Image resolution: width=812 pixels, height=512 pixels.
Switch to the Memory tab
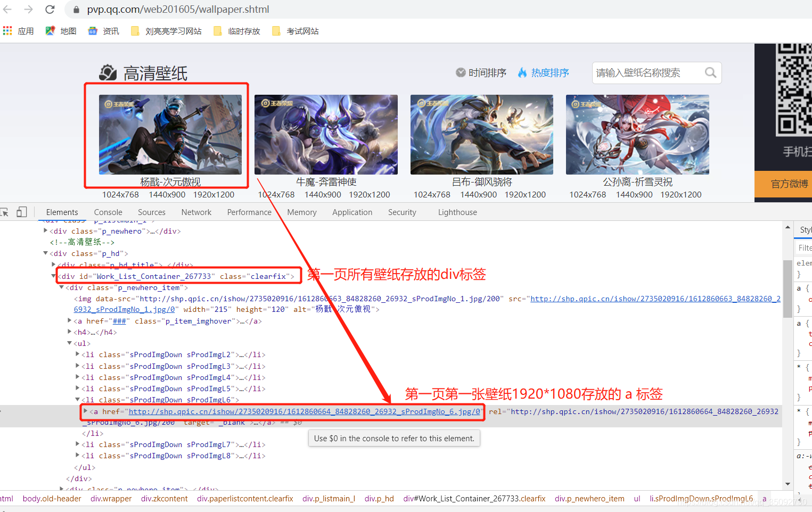pyautogui.click(x=302, y=212)
